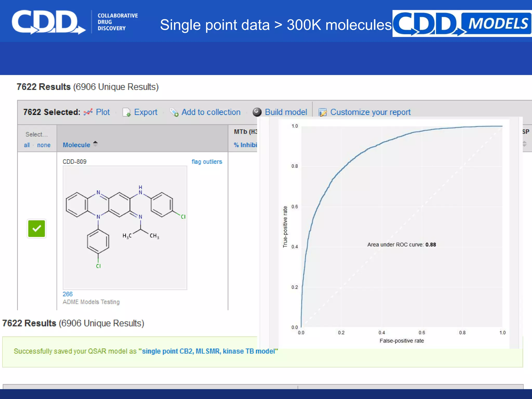Screen dimensions: 532x399
Task: Sort by Molecule column header
Action: pyautogui.click(x=76, y=145)
